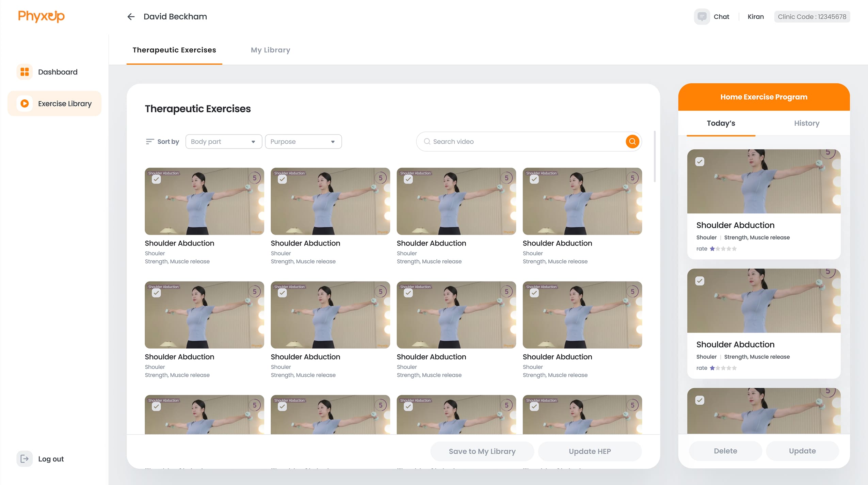The image size is (868, 485).
Task: Click the 5 badge on second-row second card
Action: point(381,292)
